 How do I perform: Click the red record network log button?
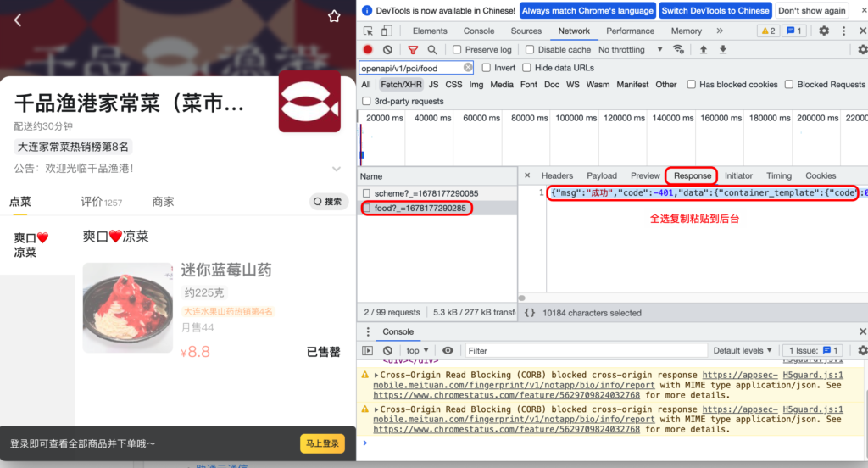tap(368, 50)
